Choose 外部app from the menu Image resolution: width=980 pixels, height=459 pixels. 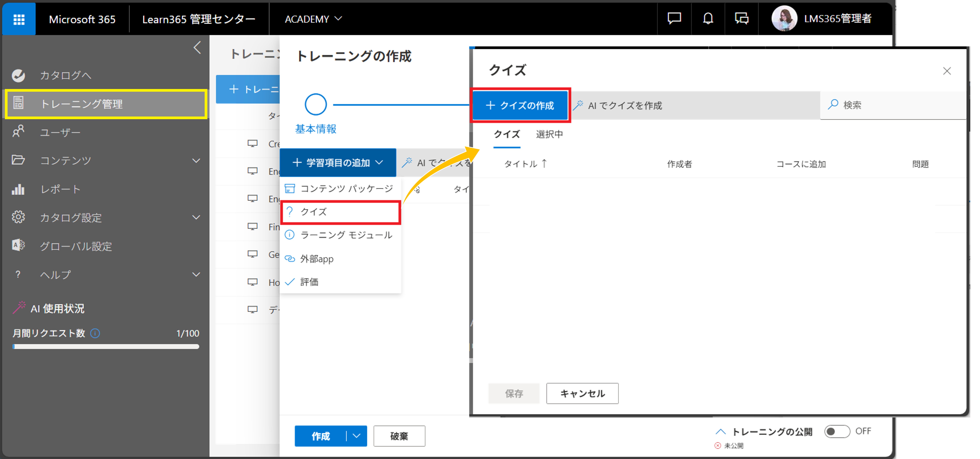pyautogui.click(x=340, y=259)
